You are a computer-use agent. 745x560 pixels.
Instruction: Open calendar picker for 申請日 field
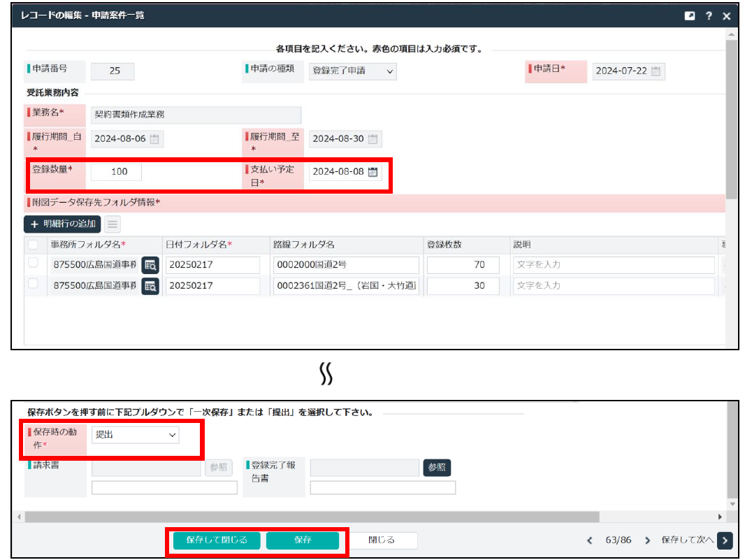point(656,71)
